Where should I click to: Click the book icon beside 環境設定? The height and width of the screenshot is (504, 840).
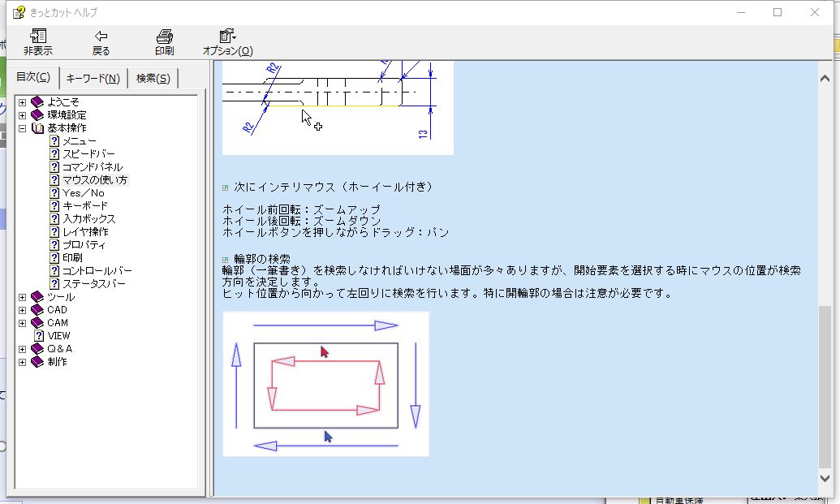click(37, 114)
